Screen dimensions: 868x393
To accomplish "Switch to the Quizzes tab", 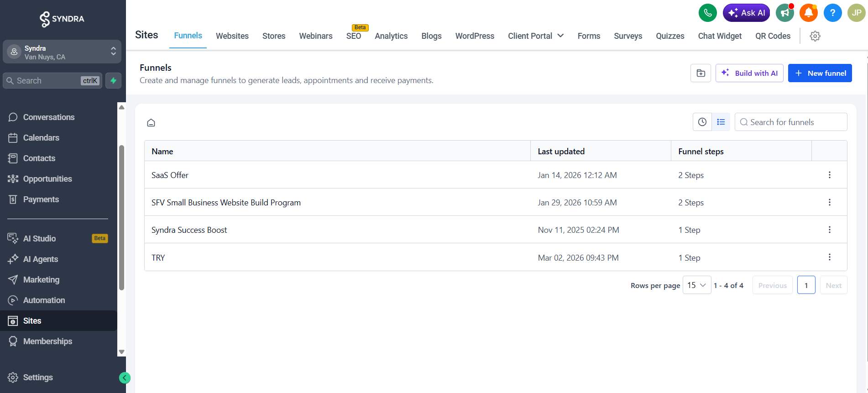I will pos(670,36).
